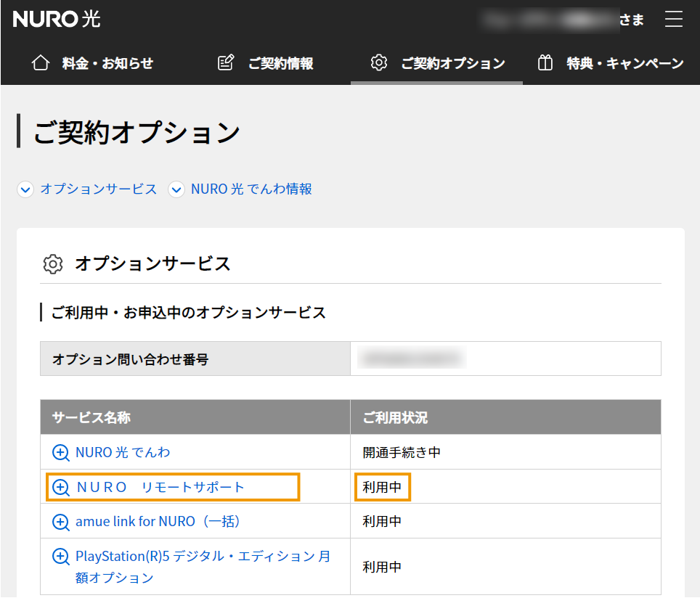Jump to オプションサービス section link
Screen dimensions: 700x598
pyautogui.click(x=99, y=189)
